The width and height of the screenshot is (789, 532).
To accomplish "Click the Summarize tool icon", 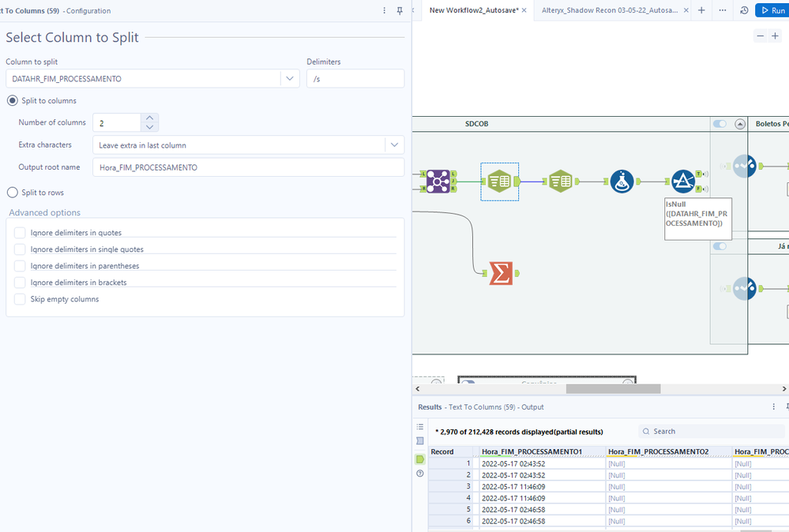I will coord(501,274).
